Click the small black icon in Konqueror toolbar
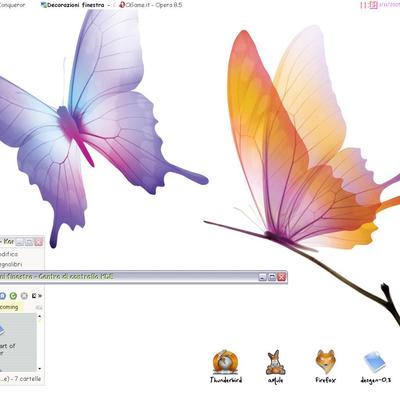This screenshot has width=400, height=400. click(34, 296)
